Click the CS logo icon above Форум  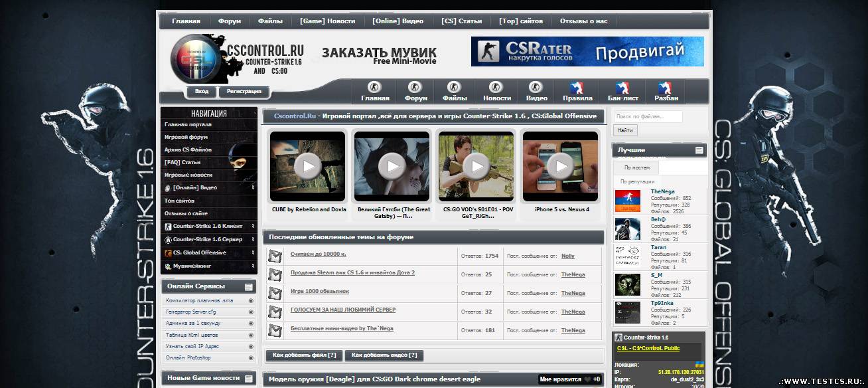point(415,87)
